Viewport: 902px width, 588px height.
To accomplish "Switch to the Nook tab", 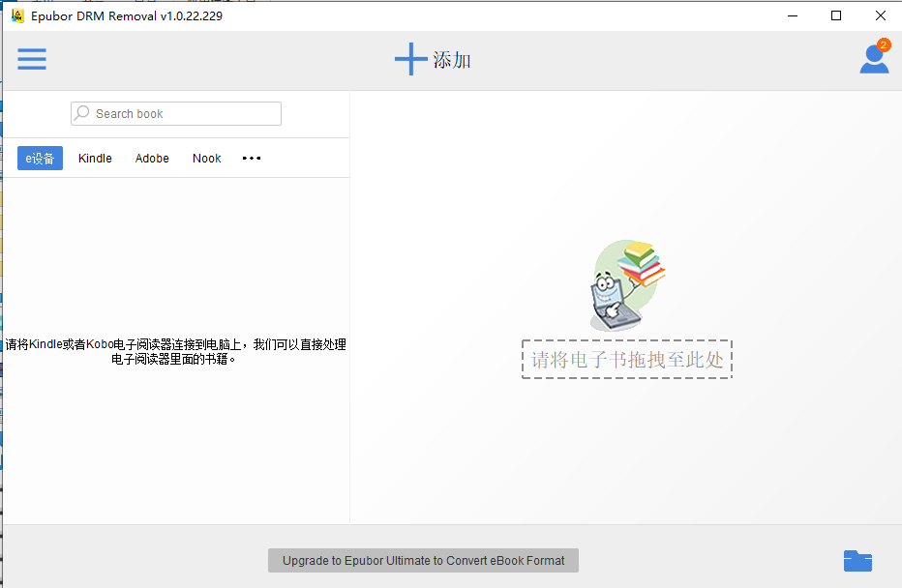I will pyautogui.click(x=206, y=158).
